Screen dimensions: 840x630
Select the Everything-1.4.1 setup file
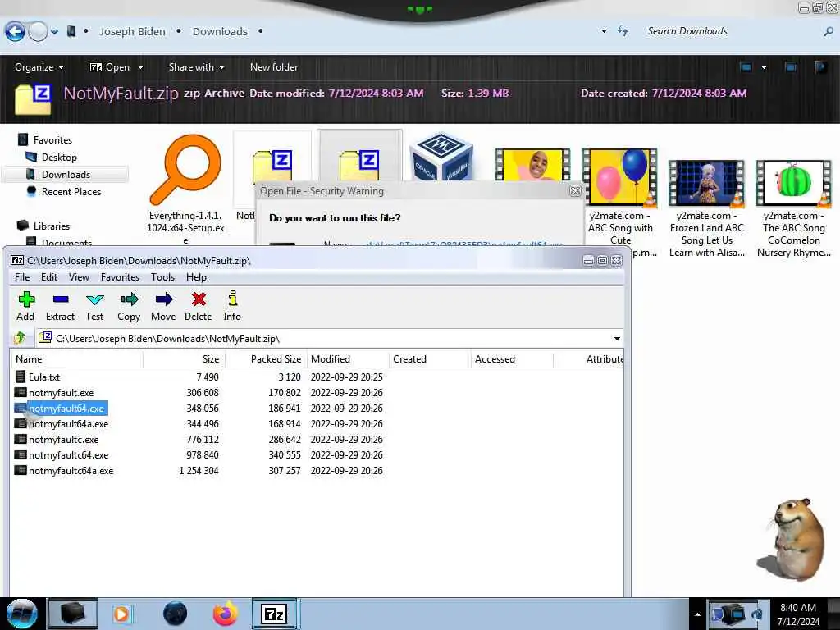[x=185, y=189]
